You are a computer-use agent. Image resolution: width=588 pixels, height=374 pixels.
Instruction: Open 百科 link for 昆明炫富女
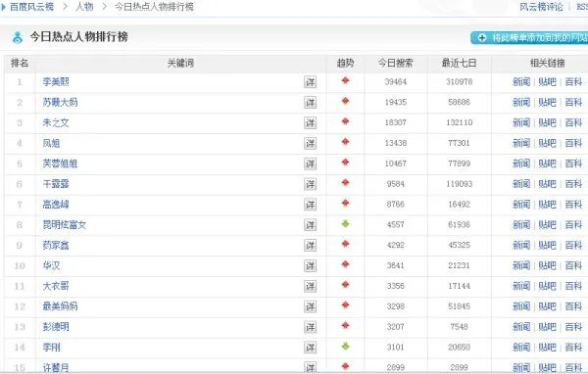pos(573,225)
